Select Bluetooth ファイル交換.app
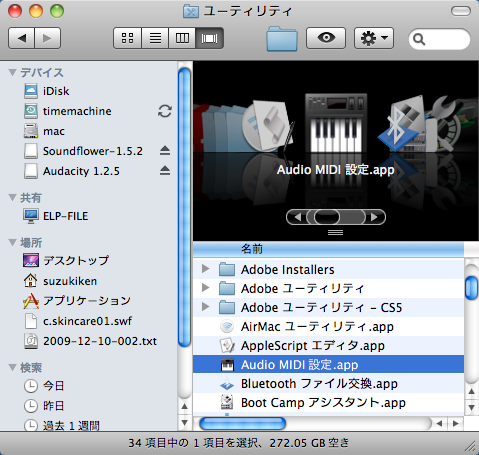Screen dimensions: 479x455 point(328,384)
